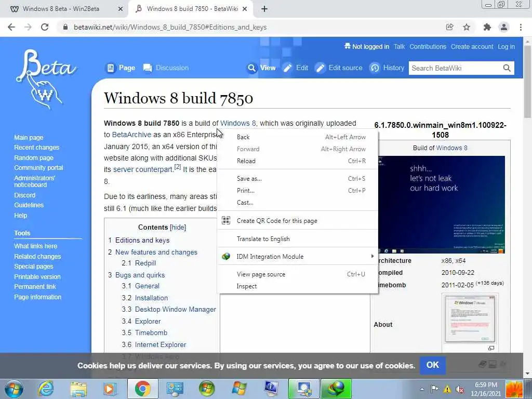Click the Discussion speech bubble icon
This screenshot has width=532, height=399.
pos(148,68)
